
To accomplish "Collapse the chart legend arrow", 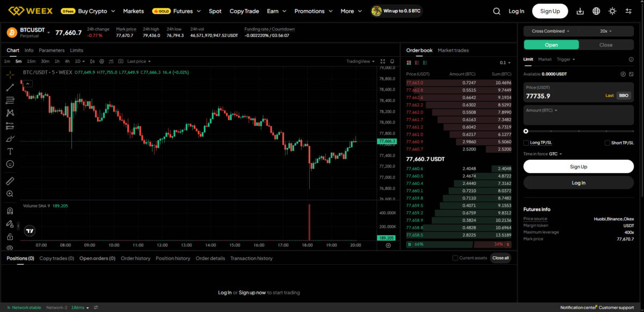I will tap(27, 83).
